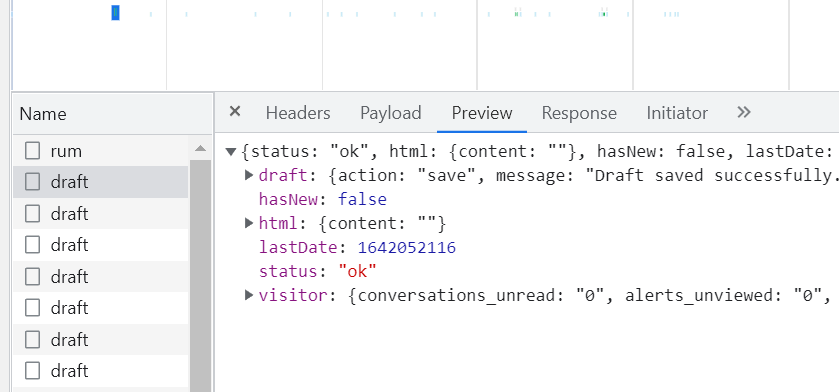
Task: Click the lastDate value 1642052116
Action: click(407, 248)
